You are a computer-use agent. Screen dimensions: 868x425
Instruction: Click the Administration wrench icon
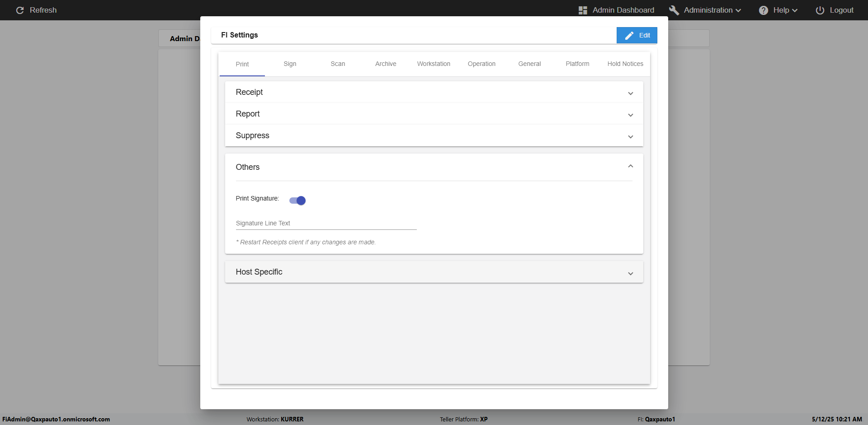pos(674,10)
